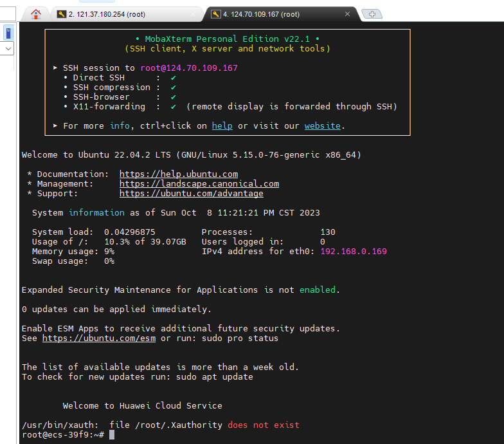This screenshot has height=444, width=504.
Task: Click the system load value 0.04296875
Action: 130,232
